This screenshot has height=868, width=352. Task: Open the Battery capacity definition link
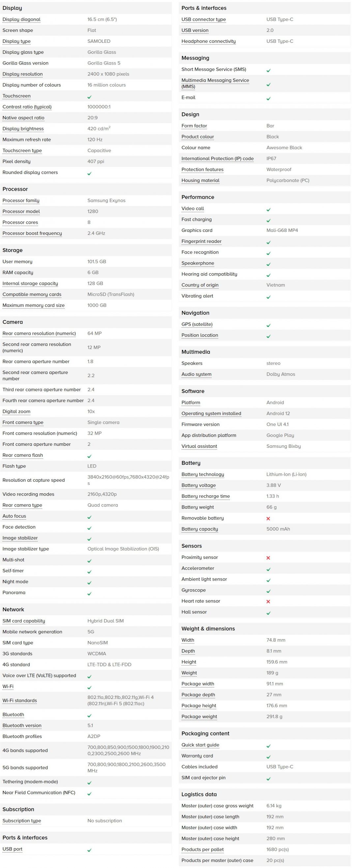click(x=200, y=529)
